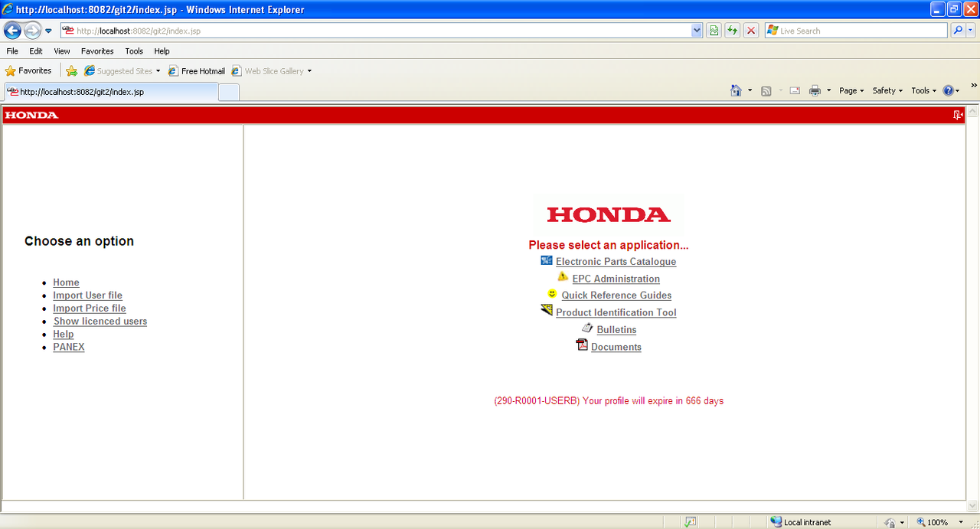
Task: Click the HONDA logo in red header bar
Action: [x=31, y=115]
